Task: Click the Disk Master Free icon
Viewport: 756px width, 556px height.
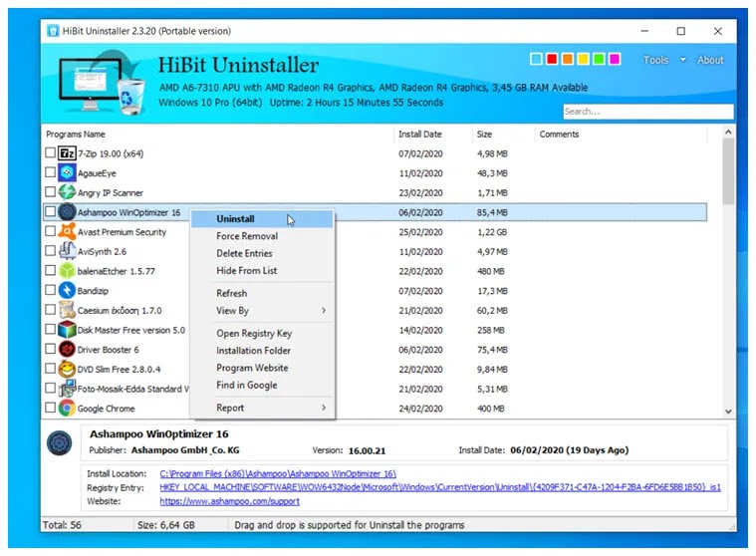Action: (67, 330)
